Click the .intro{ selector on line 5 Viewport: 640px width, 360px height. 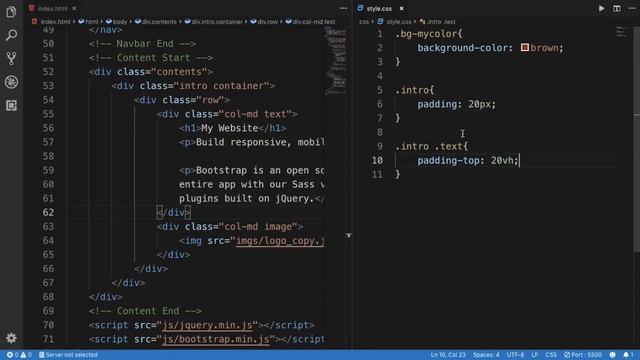(x=414, y=90)
